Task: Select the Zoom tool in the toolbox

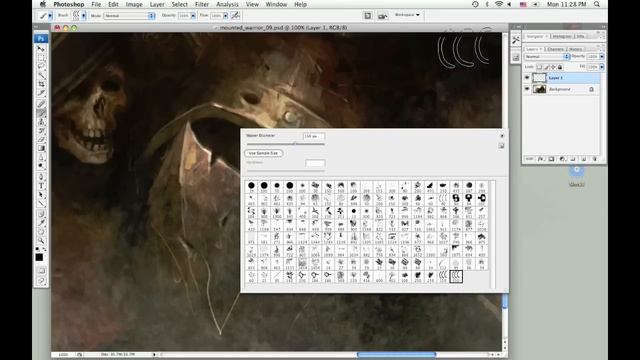Action: tap(41, 240)
